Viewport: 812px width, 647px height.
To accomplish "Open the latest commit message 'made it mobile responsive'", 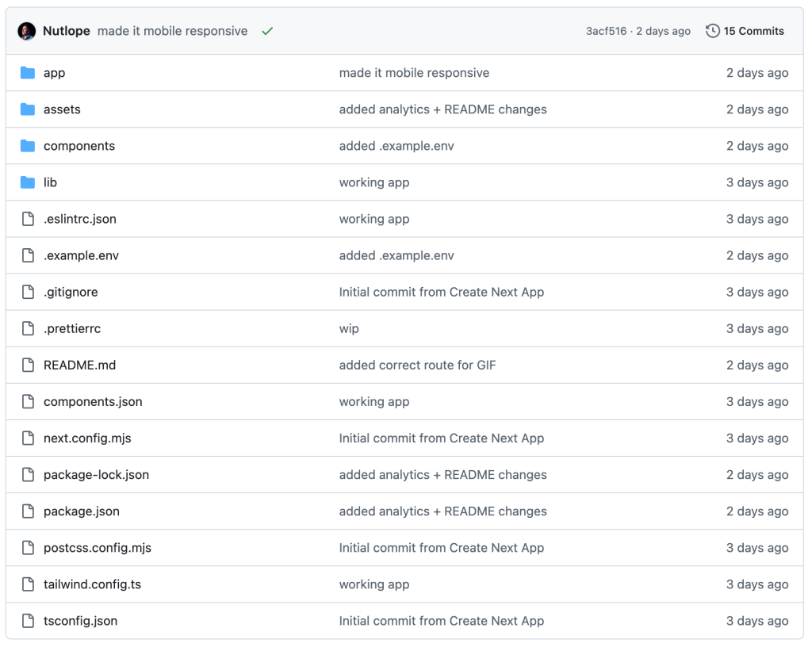I will click(172, 31).
